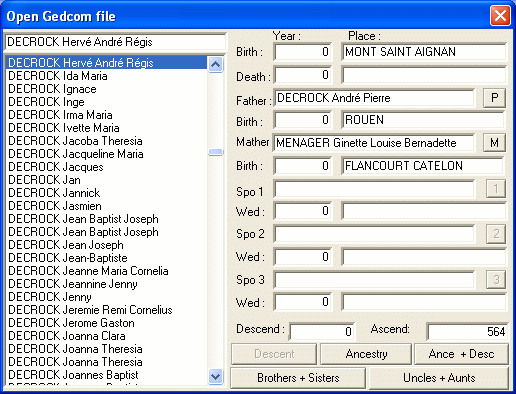The image size is (516, 394).
Task: Select DECROCK Jacques
Action: point(107,167)
